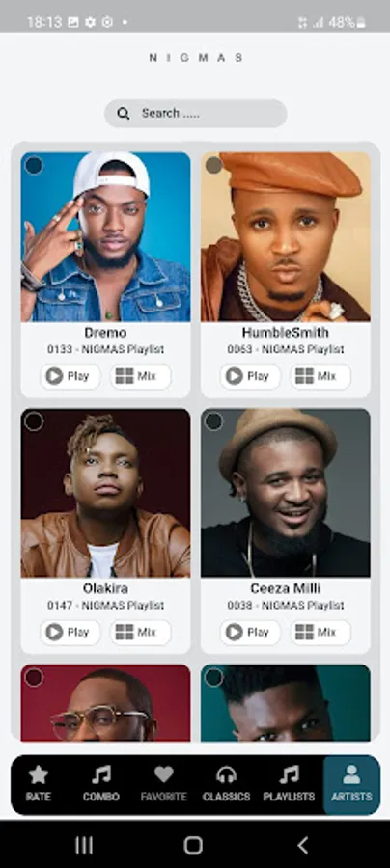Play the Olakira playlist
The width and height of the screenshot is (390, 868).
[70, 632]
